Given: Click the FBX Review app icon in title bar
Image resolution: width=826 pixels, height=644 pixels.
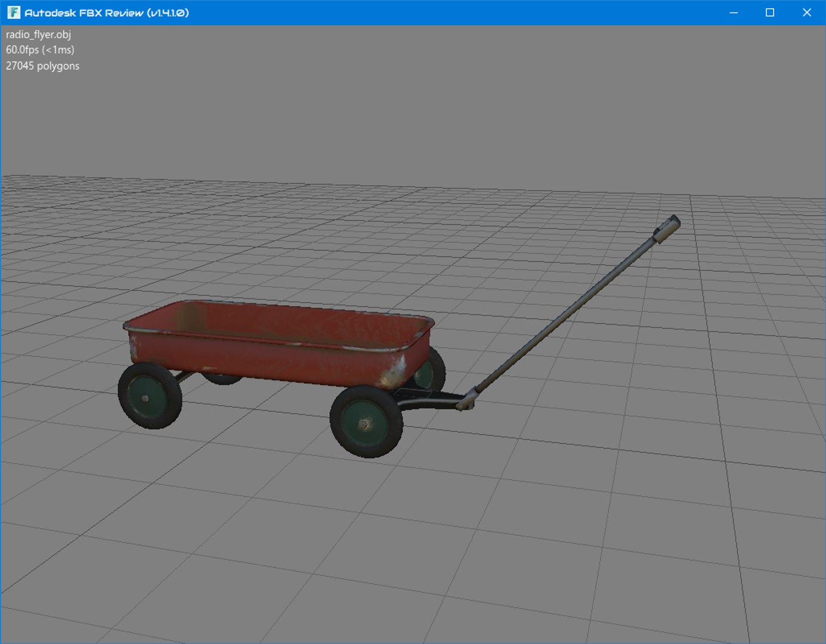Looking at the screenshot, I should pos(13,13).
